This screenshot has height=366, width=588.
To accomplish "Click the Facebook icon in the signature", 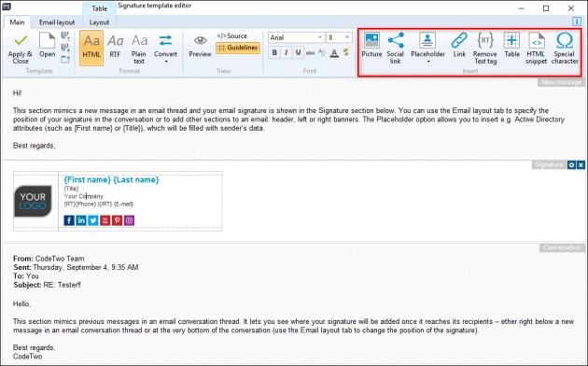I will pos(69,220).
